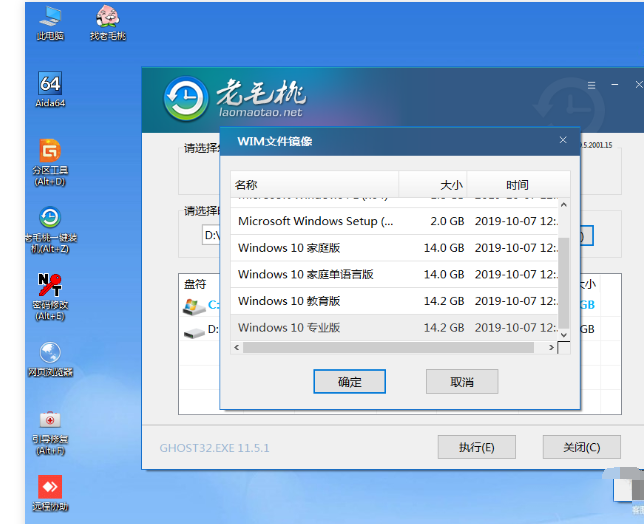The image size is (644, 524).
Task: Cancel the WIM dialog with 取消
Action: pos(462,382)
